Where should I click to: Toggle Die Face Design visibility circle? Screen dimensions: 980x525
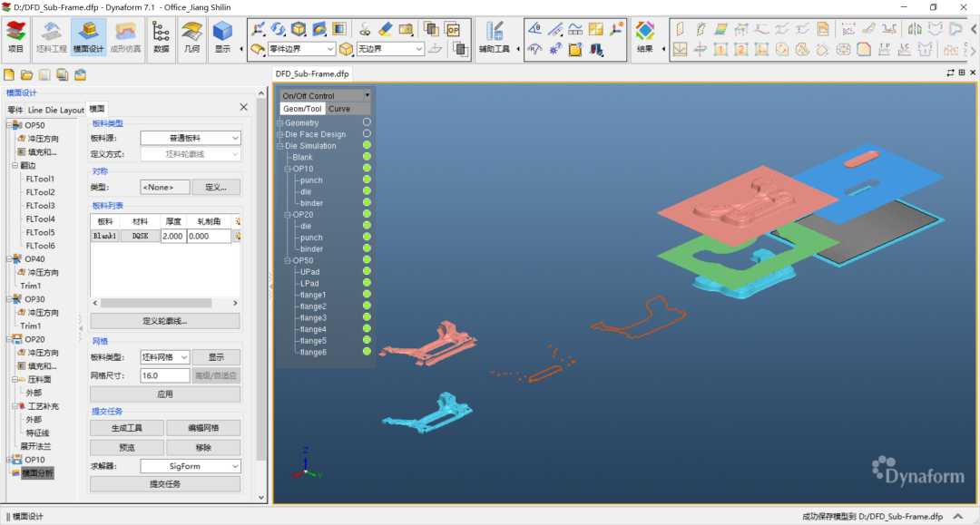click(x=367, y=133)
